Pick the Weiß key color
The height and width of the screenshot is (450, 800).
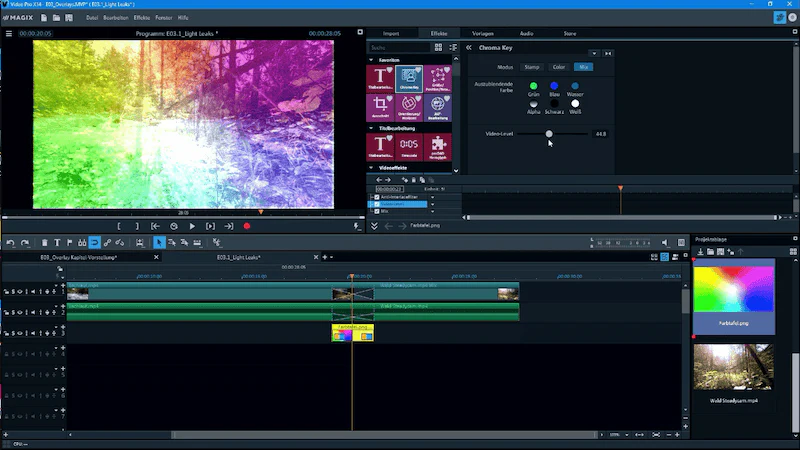575,104
